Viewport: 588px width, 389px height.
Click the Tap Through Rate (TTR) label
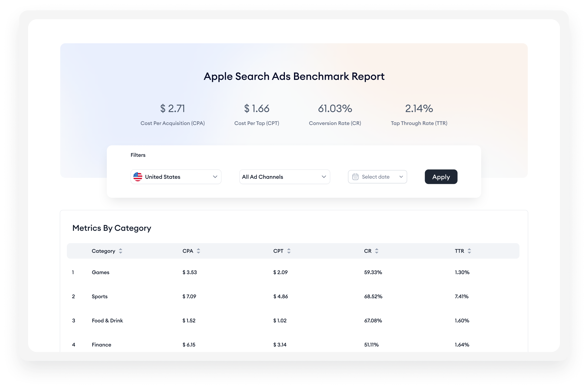419,123
